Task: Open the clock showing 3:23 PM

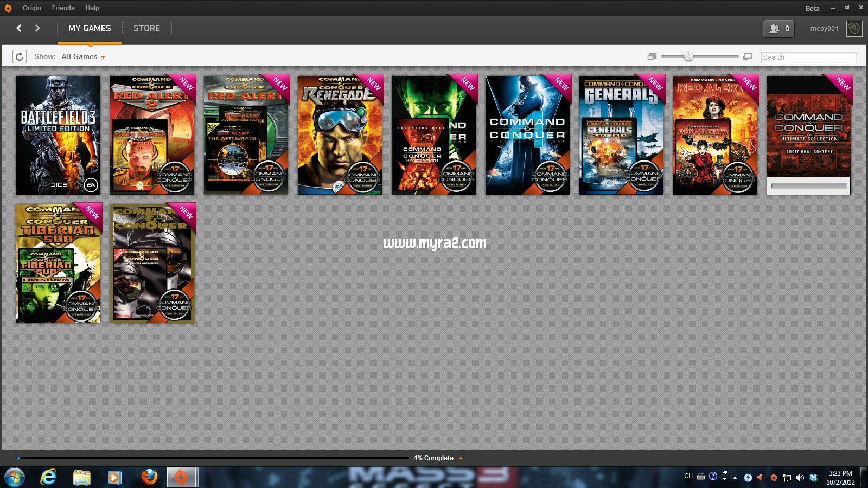Action: [840, 478]
